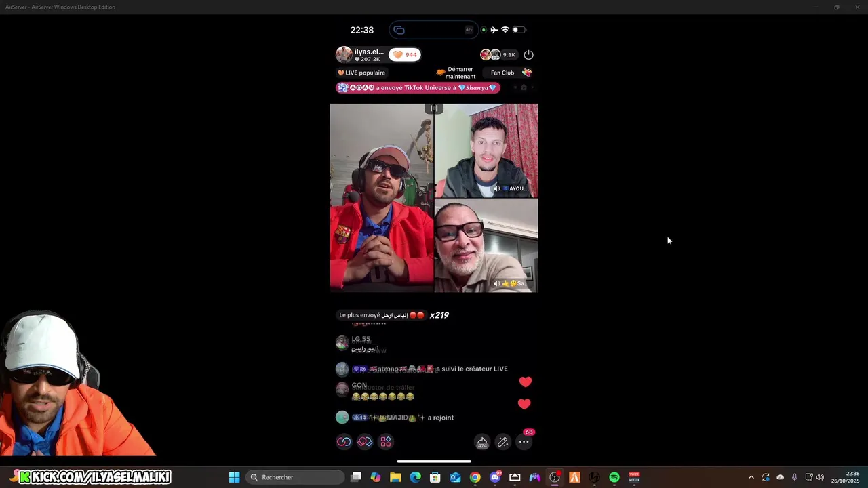
Task: Open the black circular H app in the taskbar
Action: [x=595, y=477]
